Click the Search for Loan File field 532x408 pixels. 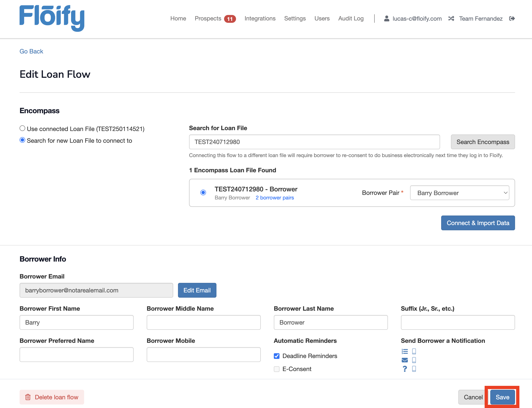point(314,142)
